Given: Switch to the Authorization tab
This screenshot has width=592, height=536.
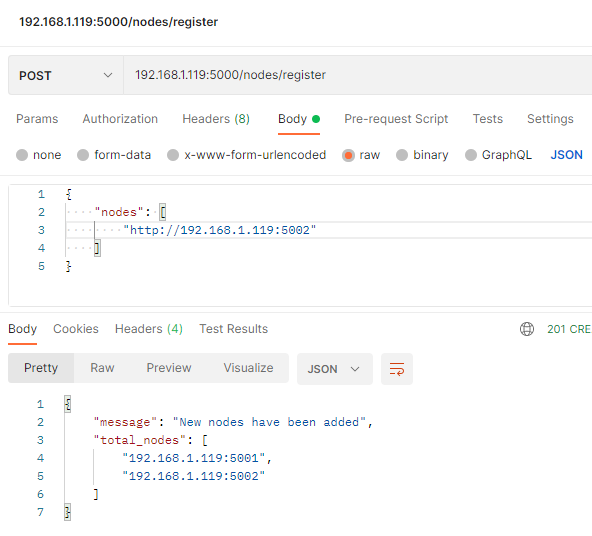Looking at the screenshot, I should point(120,119).
